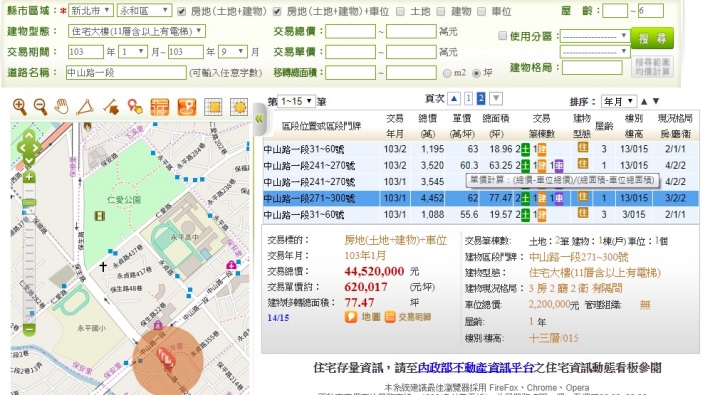Expand the 建物型態 building type dropdown
The height and width of the screenshot is (395, 720).
pos(136,31)
